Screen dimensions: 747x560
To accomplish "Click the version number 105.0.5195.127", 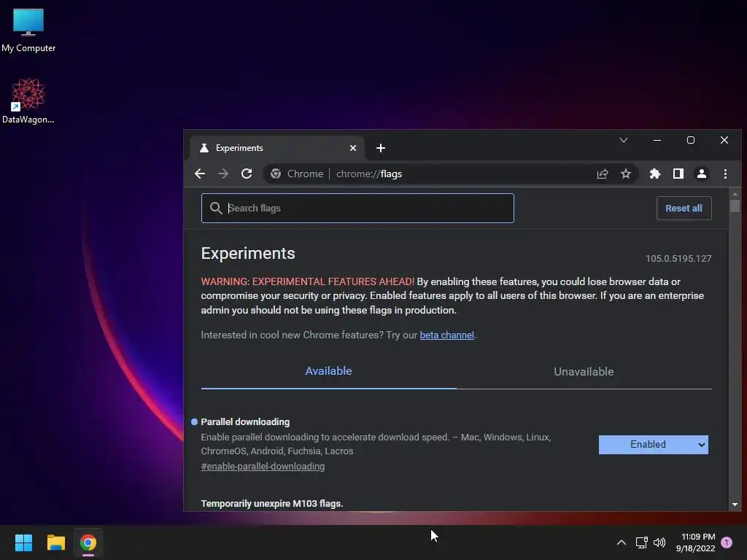I will click(678, 259).
